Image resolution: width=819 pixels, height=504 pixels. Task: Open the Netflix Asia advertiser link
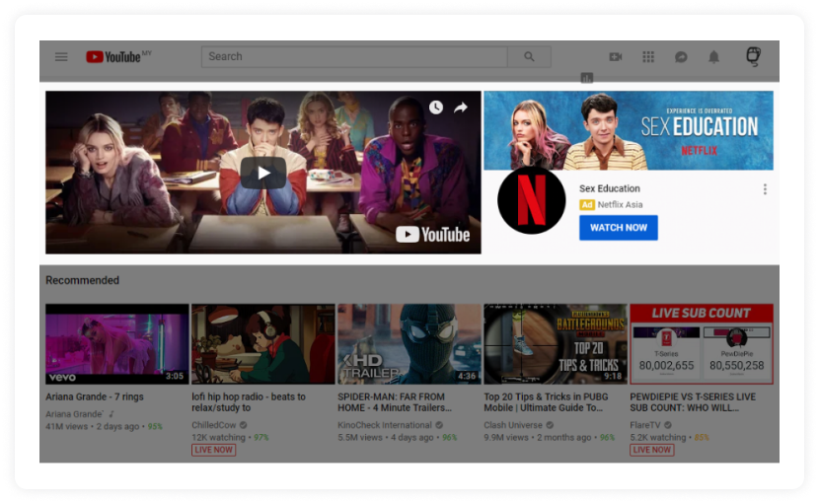pos(620,205)
